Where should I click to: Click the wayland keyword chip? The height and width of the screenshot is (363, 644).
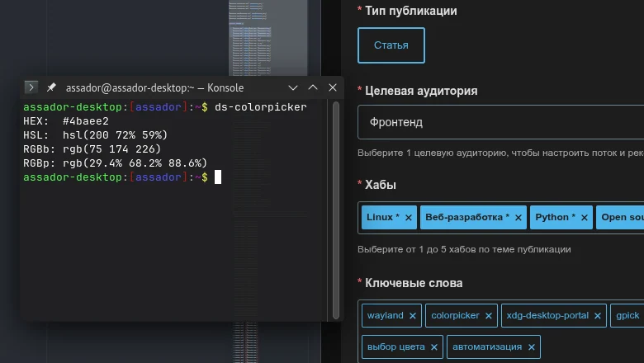391,315
